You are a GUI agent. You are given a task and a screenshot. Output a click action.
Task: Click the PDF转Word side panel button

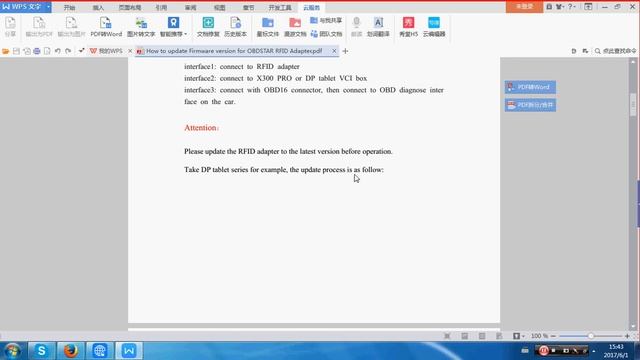tap(530, 87)
